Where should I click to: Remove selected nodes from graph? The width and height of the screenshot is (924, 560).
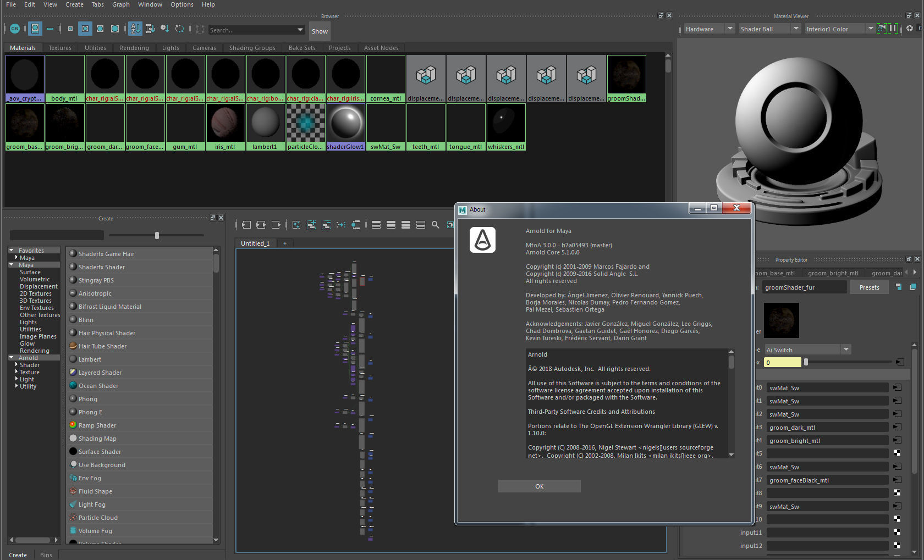click(x=326, y=225)
